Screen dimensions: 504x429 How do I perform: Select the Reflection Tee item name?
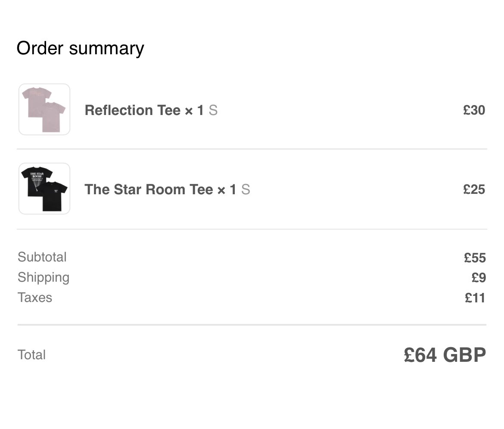click(132, 110)
